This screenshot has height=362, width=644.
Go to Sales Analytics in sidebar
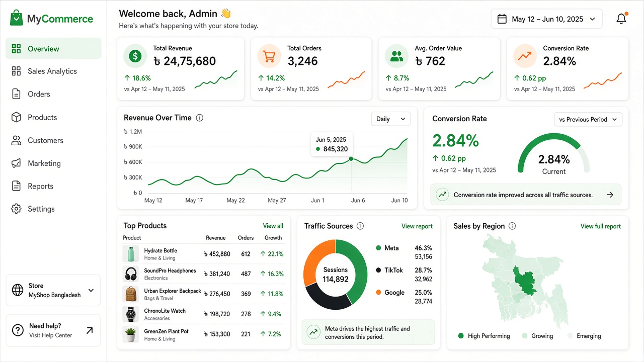53,71
